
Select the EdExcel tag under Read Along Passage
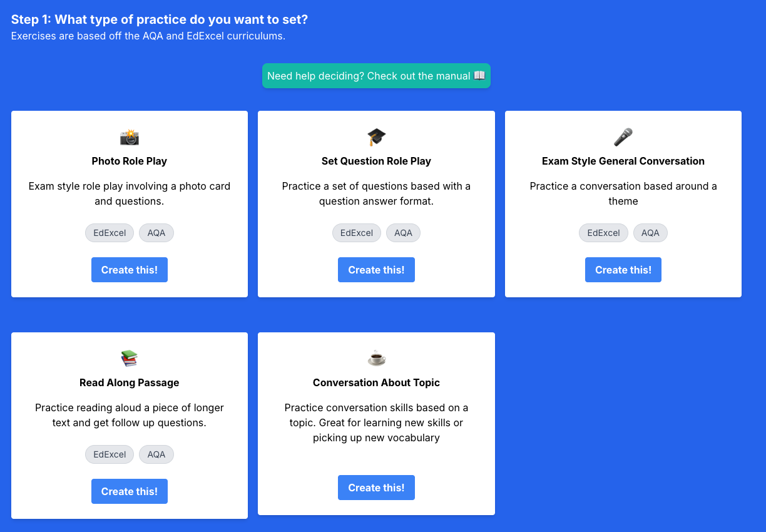point(110,454)
